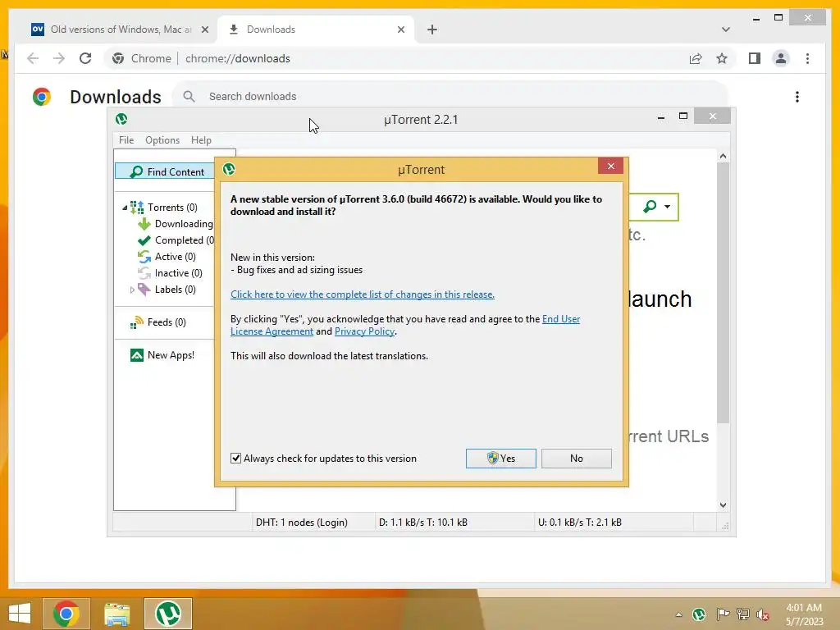This screenshot has height=630, width=840.
Task: Go back in Chrome
Action: pos(33,58)
